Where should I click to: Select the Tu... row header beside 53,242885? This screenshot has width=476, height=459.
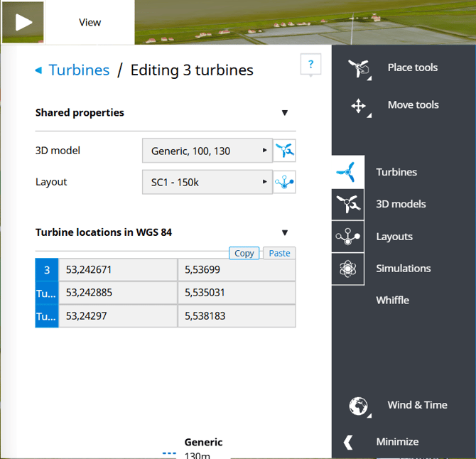pyautogui.click(x=47, y=293)
